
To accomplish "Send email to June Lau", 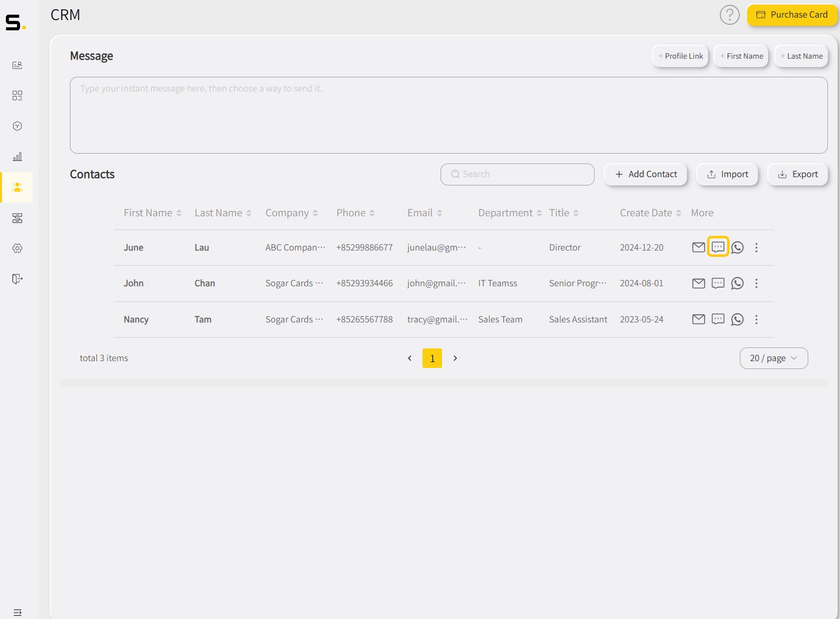I will [x=699, y=248].
